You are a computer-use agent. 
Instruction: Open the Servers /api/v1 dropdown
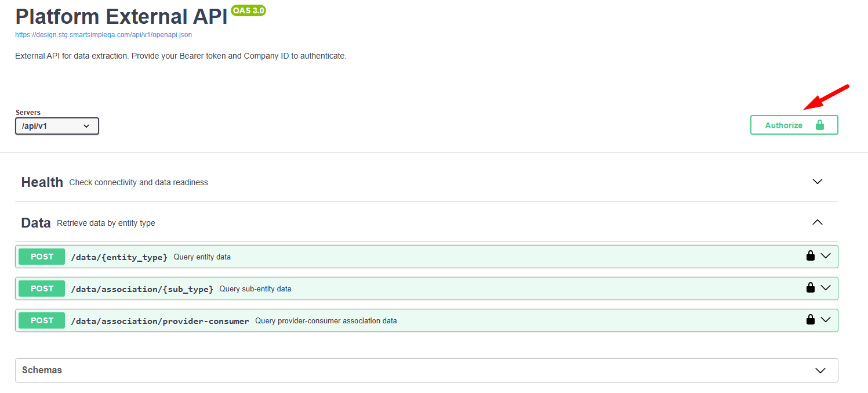click(57, 126)
